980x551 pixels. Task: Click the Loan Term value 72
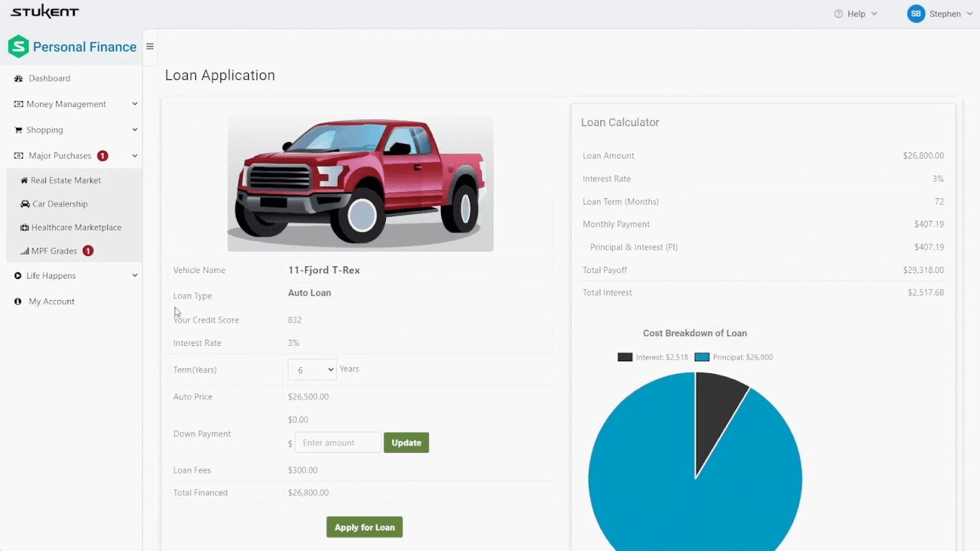click(x=939, y=201)
